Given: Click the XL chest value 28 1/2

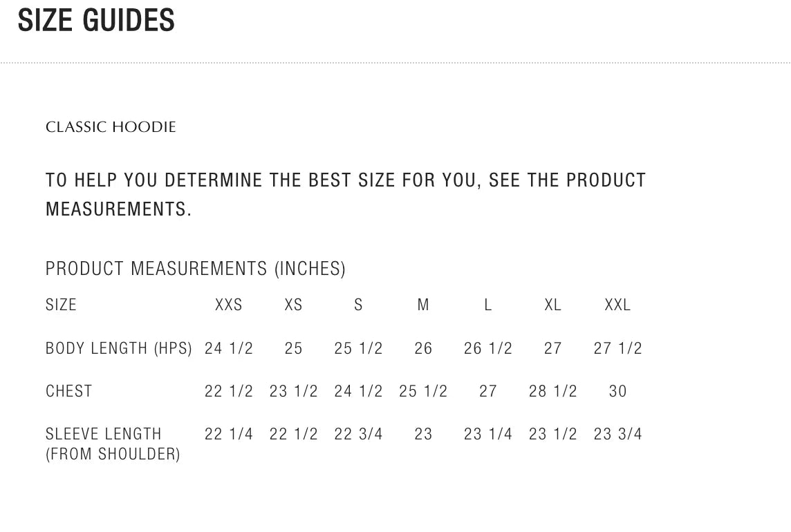Looking at the screenshot, I should point(553,392).
